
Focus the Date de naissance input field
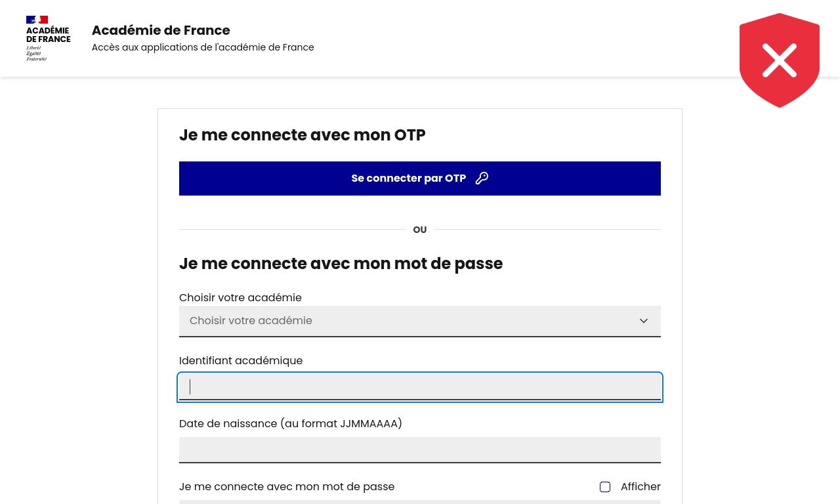pos(420,450)
